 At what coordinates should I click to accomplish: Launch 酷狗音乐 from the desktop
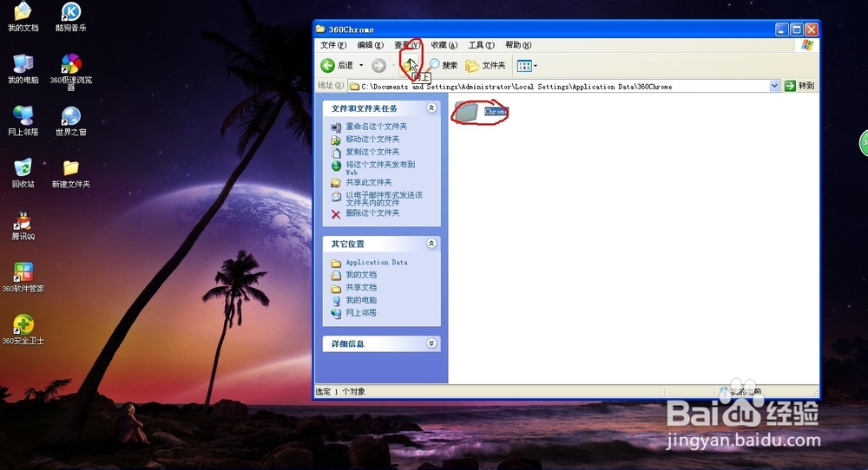pos(71,16)
